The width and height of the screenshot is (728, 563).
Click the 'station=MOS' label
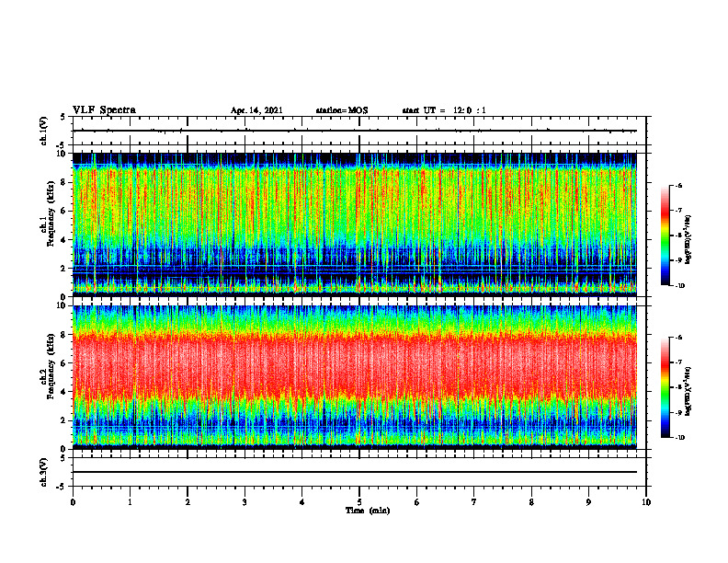pyautogui.click(x=342, y=110)
